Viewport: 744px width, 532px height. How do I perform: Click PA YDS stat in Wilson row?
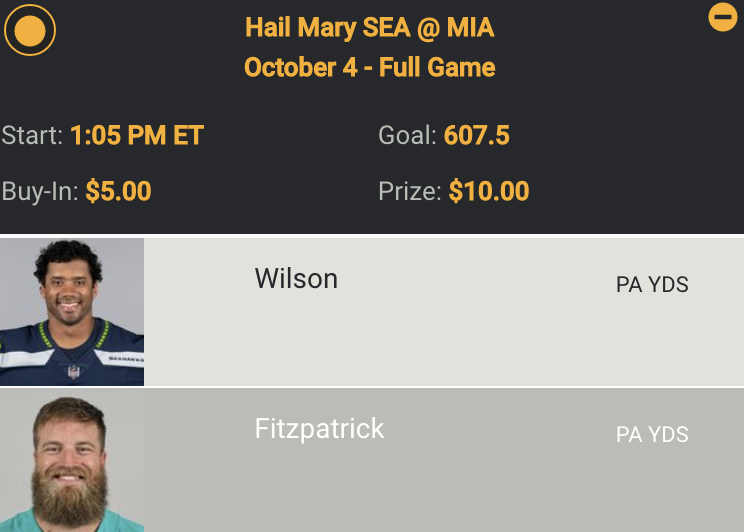652,285
